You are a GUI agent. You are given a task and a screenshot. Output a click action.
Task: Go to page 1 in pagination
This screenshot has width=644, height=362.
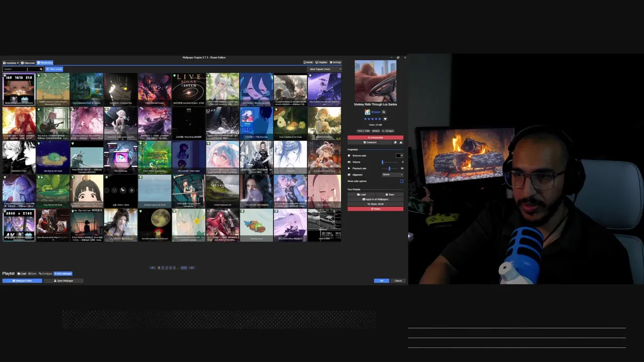pos(158,267)
